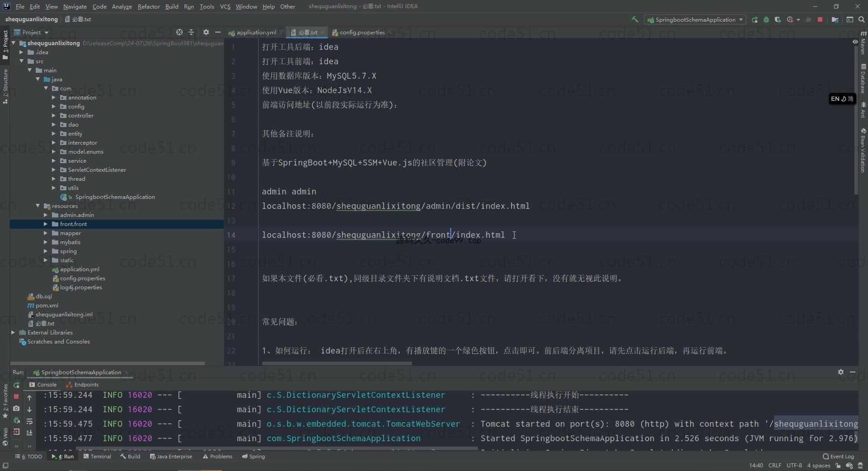The image size is (868, 471).
Task: Open the Project view selector dropdown
Action: (32, 32)
